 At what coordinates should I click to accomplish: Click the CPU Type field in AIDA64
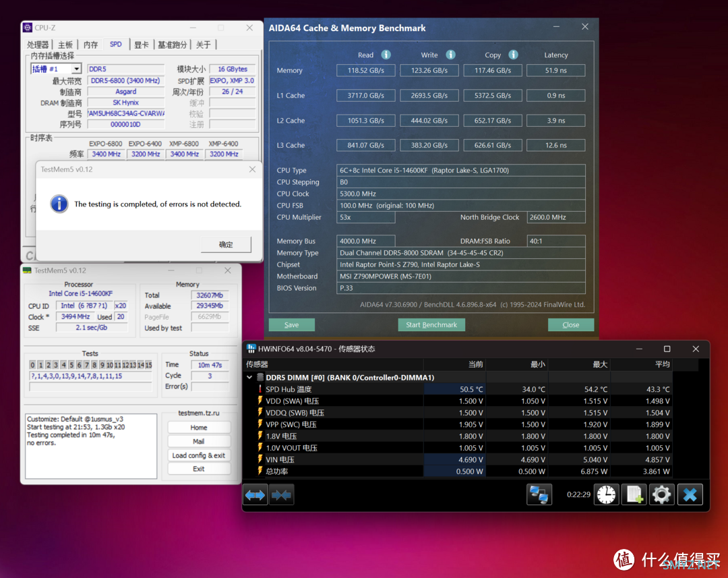460,170
